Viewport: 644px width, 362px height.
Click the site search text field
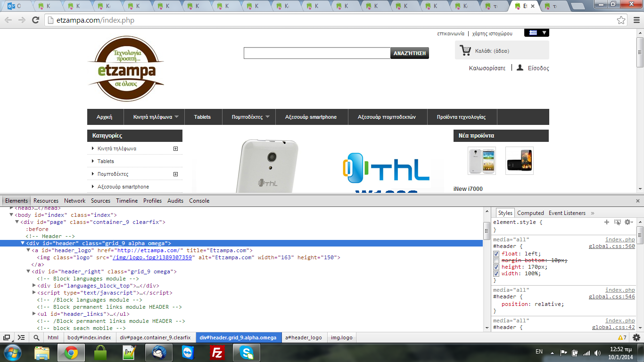pos(317,53)
